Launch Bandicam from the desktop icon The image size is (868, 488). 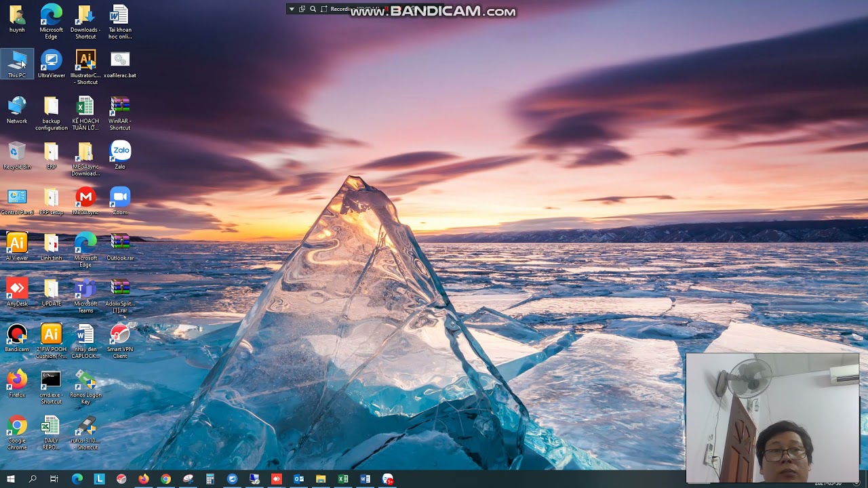pos(17,338)
